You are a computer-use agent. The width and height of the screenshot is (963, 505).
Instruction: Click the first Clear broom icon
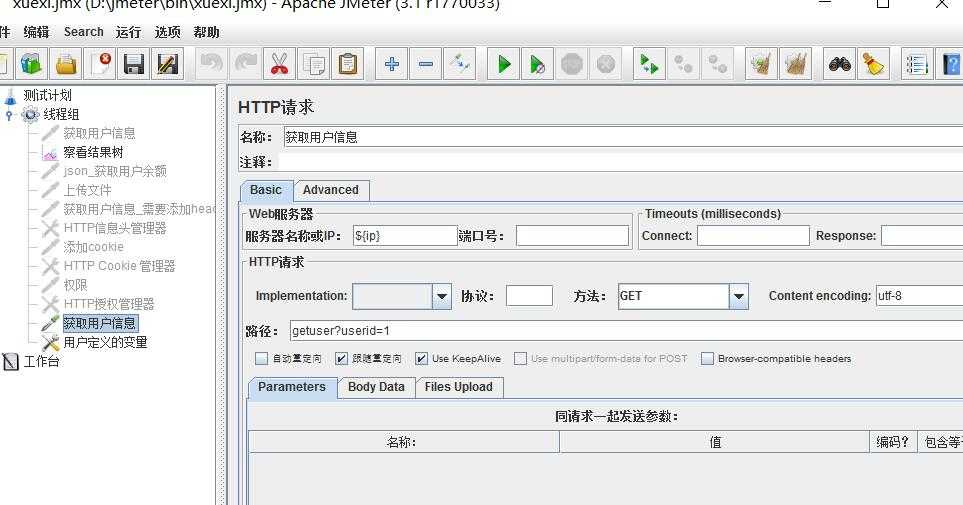tap(762, 64)
